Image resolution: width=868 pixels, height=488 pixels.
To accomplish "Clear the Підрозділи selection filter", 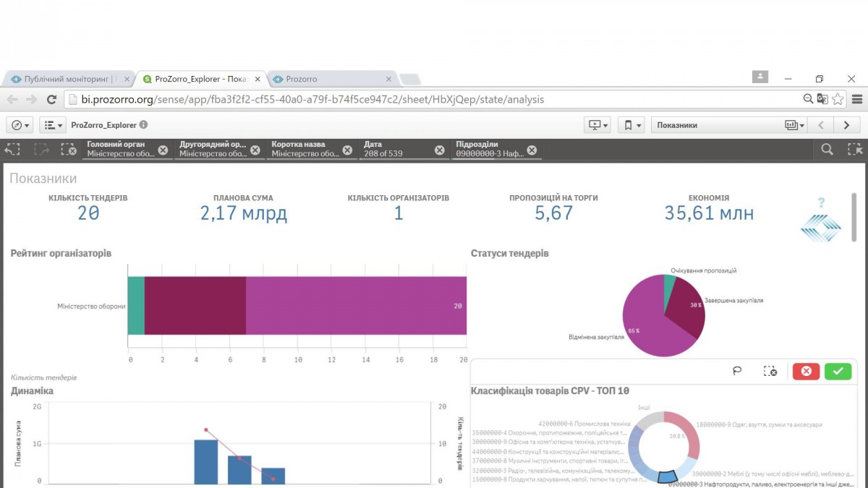I will (x=532, y=150).
